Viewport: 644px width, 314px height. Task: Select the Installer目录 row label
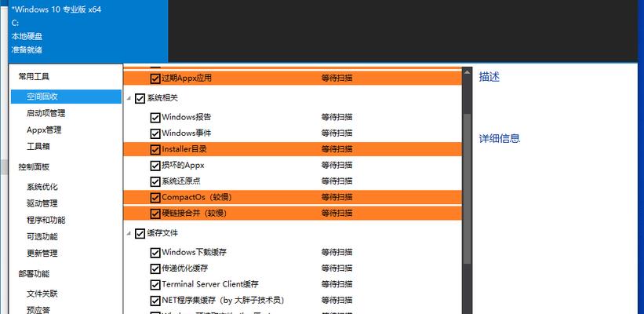point(184,149)
